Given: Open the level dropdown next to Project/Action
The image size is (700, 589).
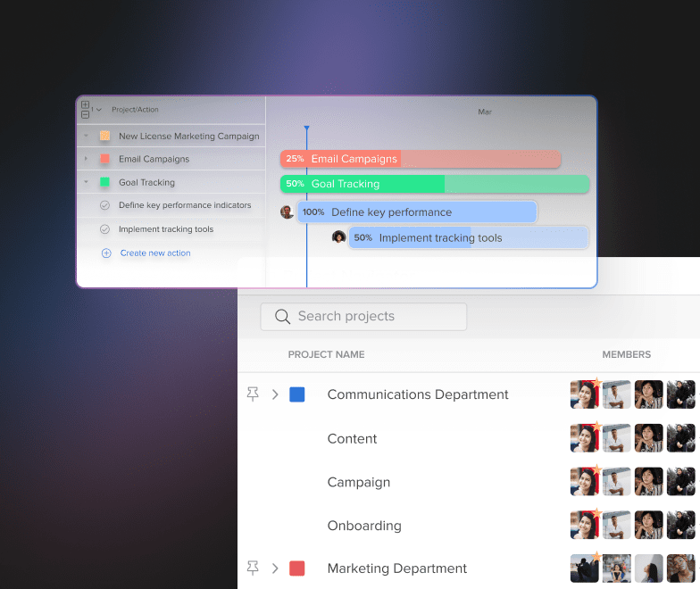Looking at the screenshot, I should point(98,110).
